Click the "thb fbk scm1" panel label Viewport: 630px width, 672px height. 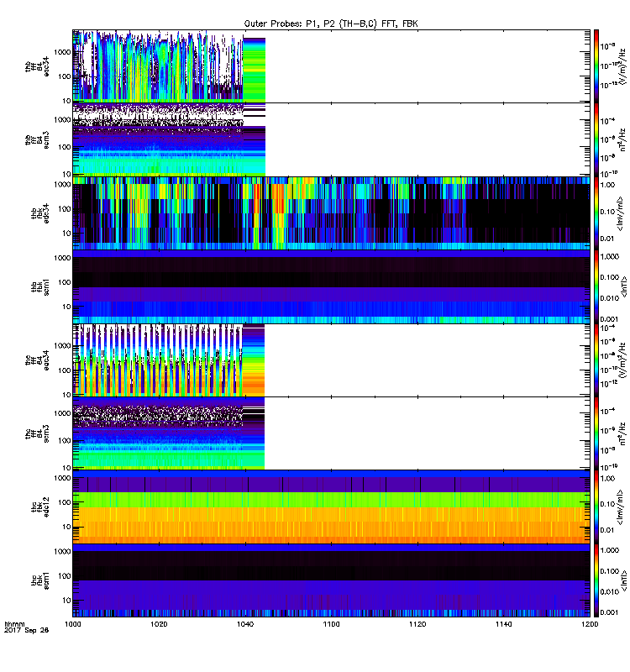(40, 286)
